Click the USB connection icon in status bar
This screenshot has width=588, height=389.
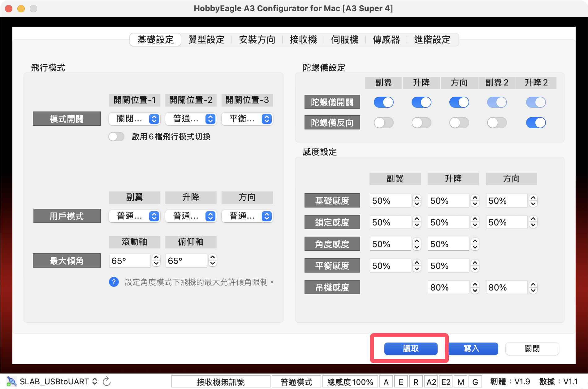[11, 381]
